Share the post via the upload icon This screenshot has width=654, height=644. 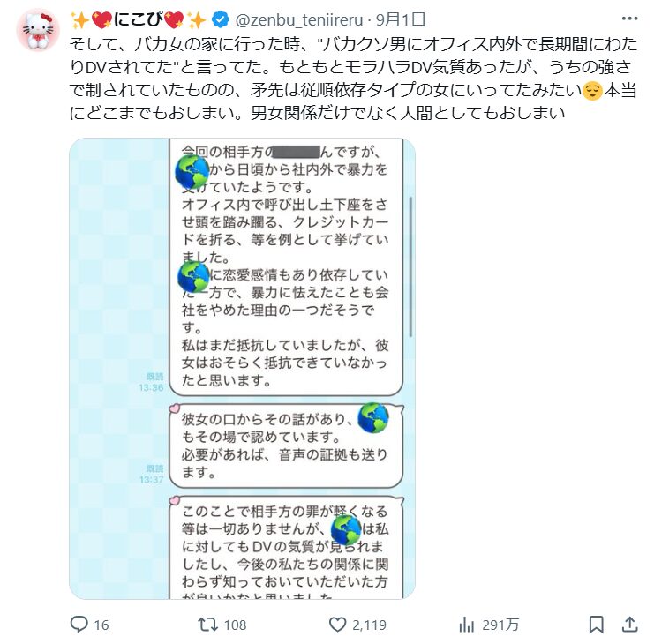630,625
